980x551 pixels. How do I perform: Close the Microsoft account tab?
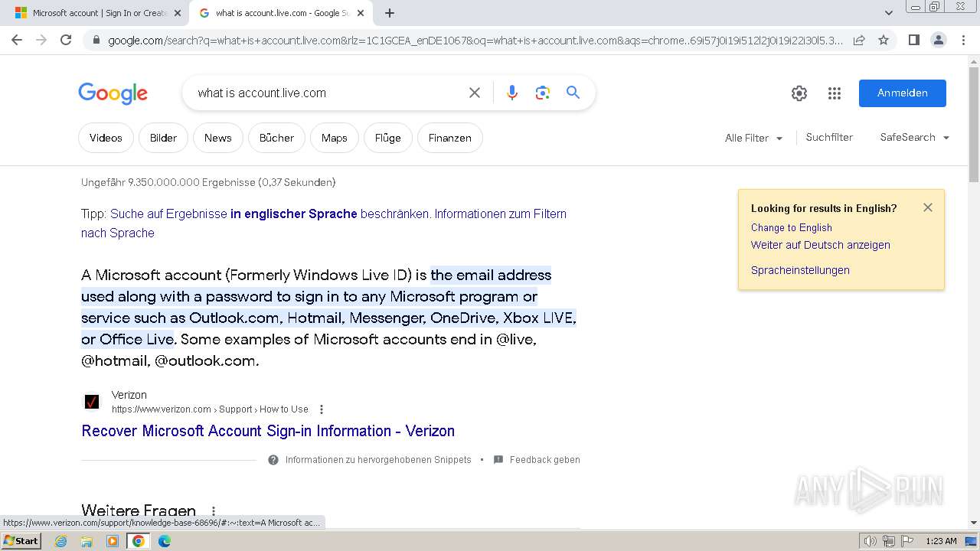(x=178, y=13)
